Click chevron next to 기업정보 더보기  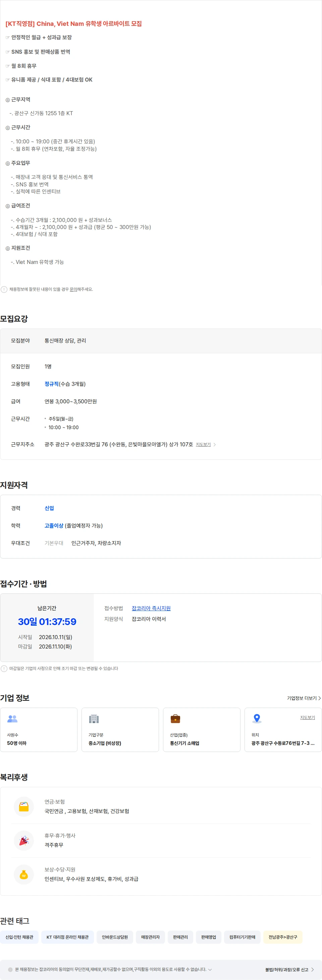point(319,698)
